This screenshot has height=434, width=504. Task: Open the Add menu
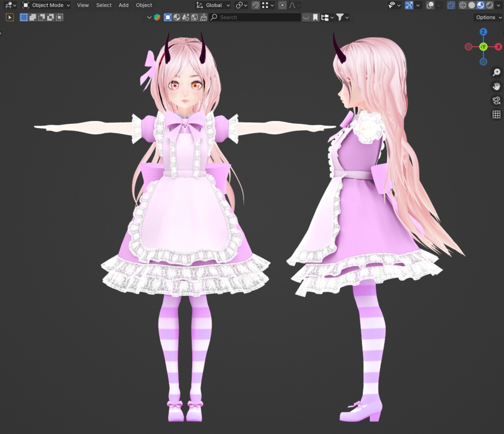[124, 5]
